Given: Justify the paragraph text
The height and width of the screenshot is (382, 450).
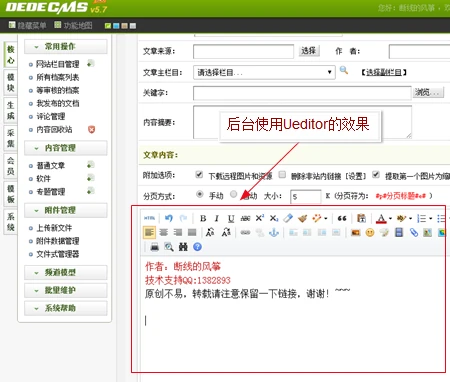Looking at the screenshot, I should point(192,232).
